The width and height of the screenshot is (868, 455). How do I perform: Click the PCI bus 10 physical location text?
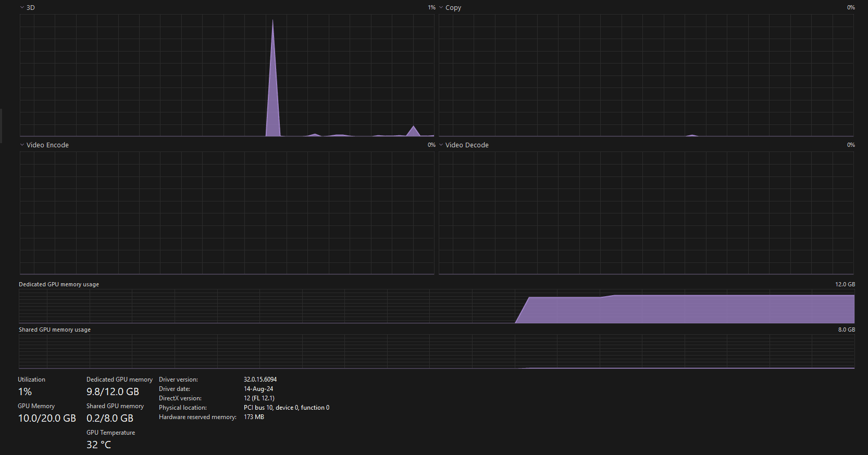pos(286,408)
